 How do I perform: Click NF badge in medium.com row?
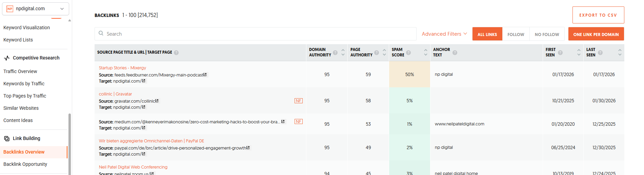[x=299, y=122]
